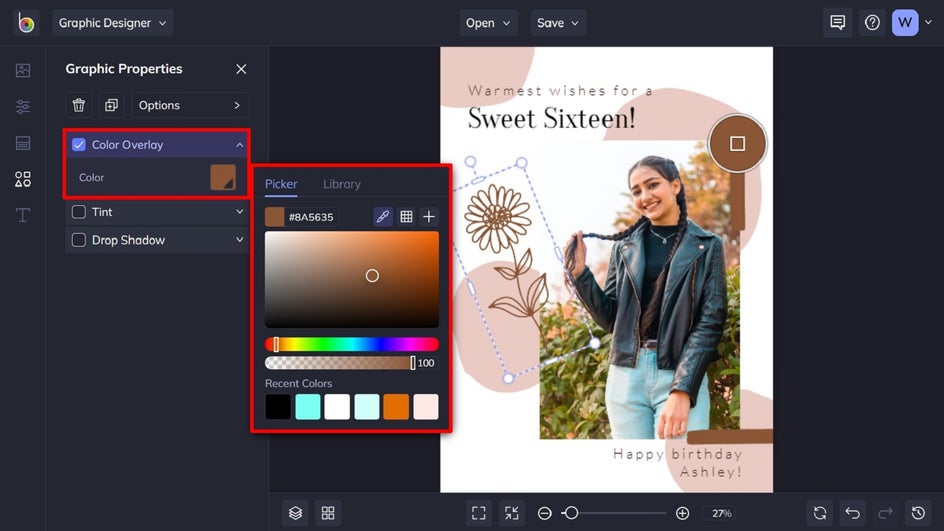This screenshot has height=531, width=944.
Task: Open the Edit sliders sidebar icon
Action: pos(23,107)
